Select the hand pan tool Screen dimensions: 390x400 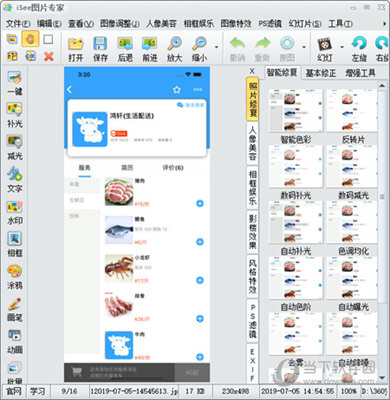click(30, 39)
